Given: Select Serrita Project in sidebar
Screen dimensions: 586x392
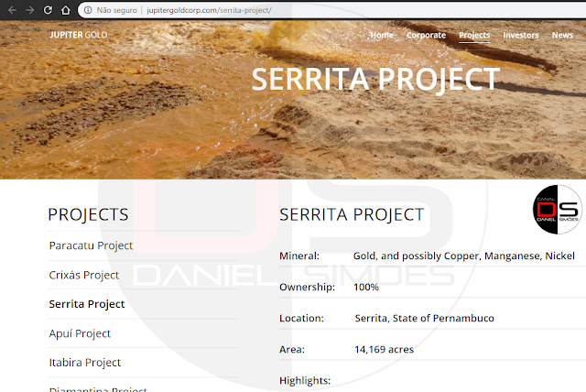Looking at the screenshot, I should tap(87, 304).
